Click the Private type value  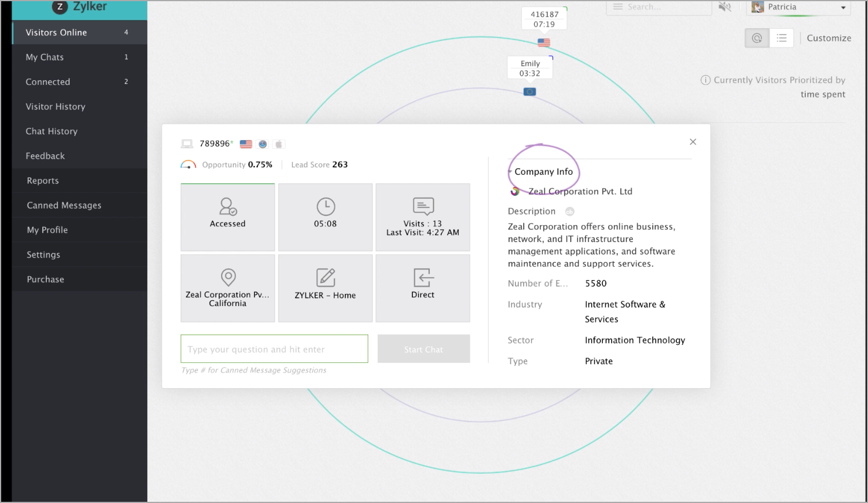point(599,361)
